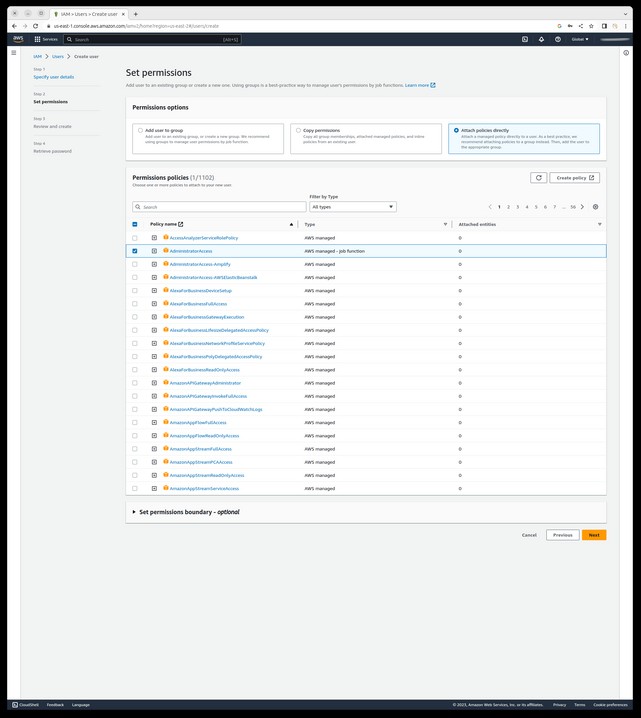Select the Copy permissions option
Screen dimensions: 641x718
point(299,131)
